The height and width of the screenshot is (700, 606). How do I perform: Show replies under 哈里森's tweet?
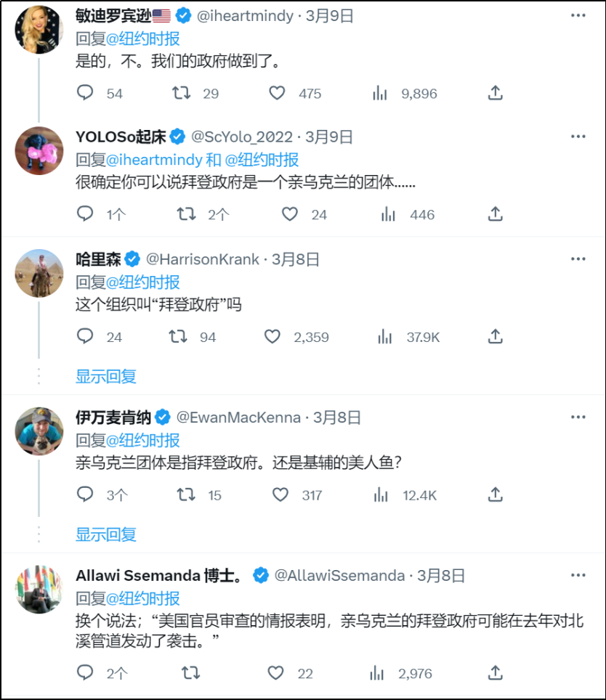[106, 376]
